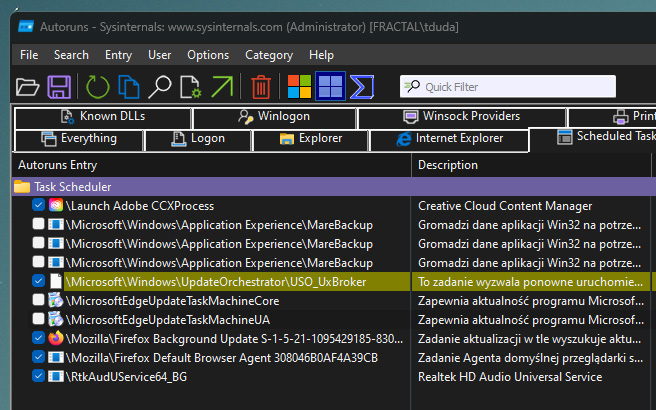Click the Find magnifier toolbar icon

[x=159, y=87]
